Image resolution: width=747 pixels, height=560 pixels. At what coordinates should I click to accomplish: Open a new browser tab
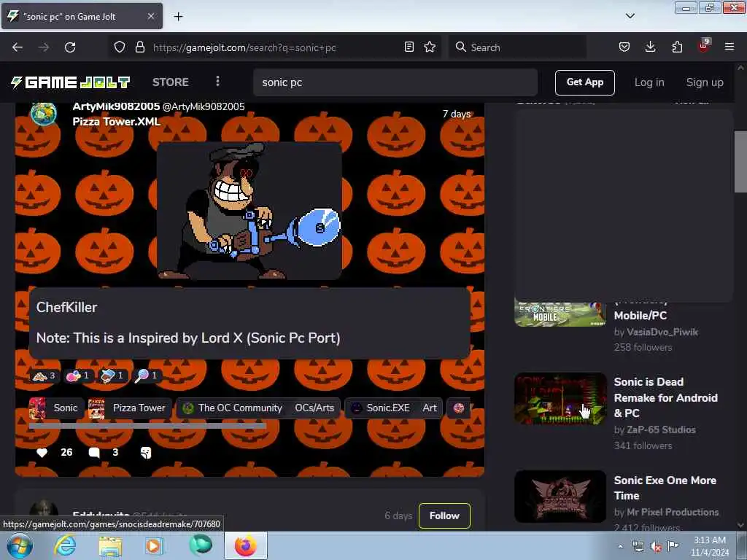(x=178, y=17)
